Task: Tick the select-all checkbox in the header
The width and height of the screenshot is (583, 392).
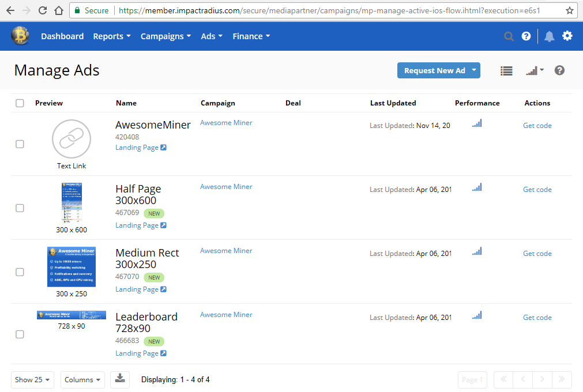Action: point(20,103)
